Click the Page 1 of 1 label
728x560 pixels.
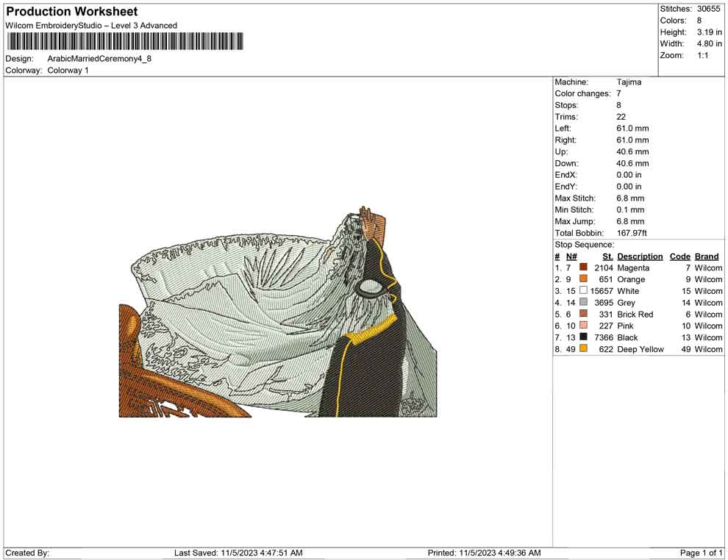[x=702, y=553]
